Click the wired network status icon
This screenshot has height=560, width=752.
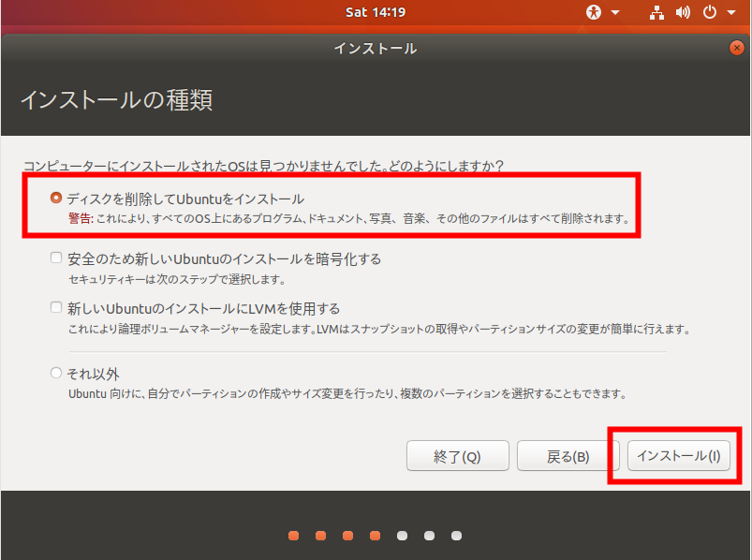(x=656, y=12)
